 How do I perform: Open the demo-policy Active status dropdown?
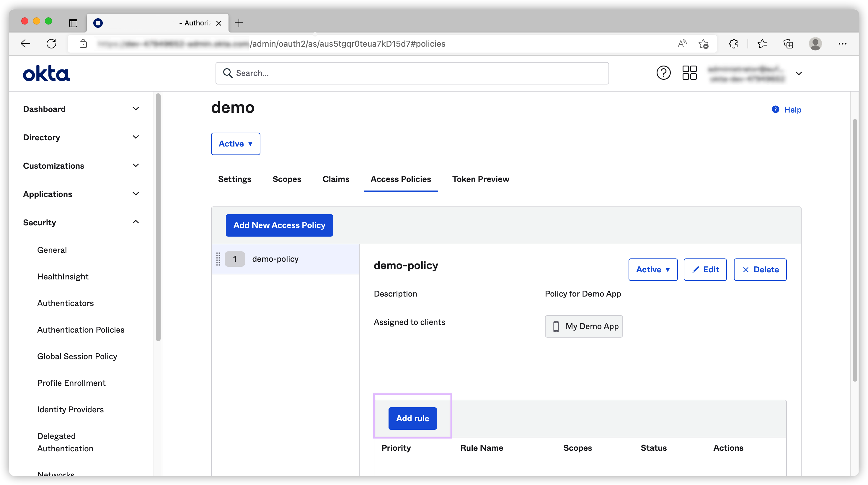coord(652,270)
